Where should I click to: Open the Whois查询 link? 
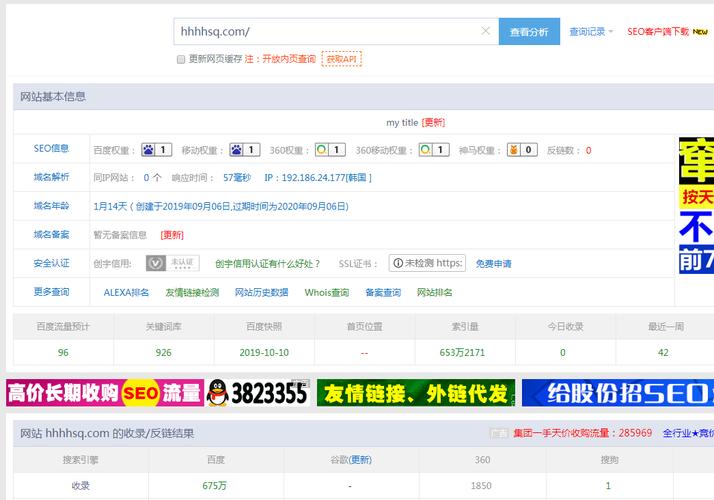coord(326,292)
